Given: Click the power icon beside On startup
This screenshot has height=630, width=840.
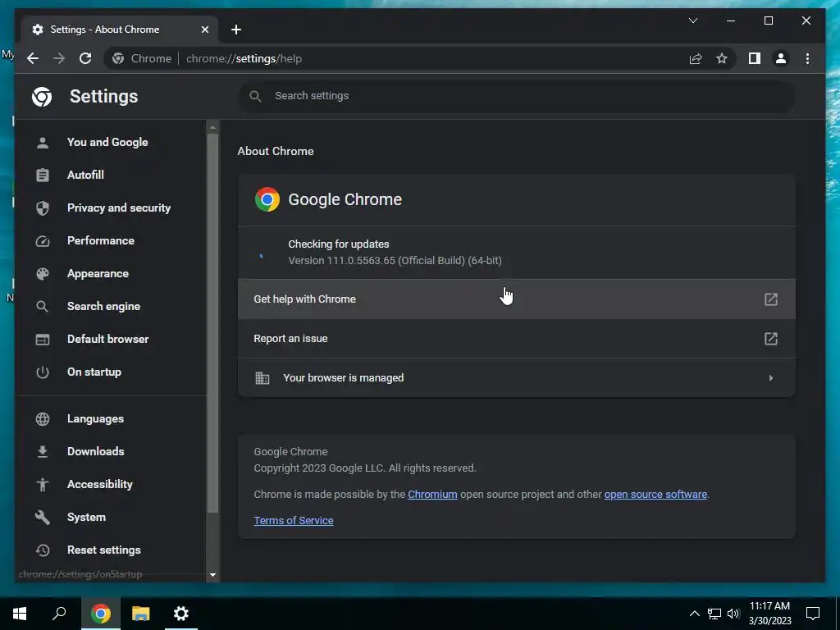Looking at the screenshot, I should (x=43, y=372).
